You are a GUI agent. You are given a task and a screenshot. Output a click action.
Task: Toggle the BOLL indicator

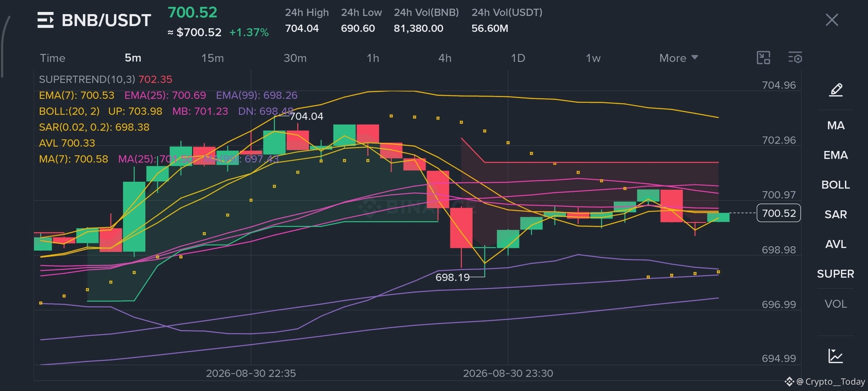tap(836, 185)
